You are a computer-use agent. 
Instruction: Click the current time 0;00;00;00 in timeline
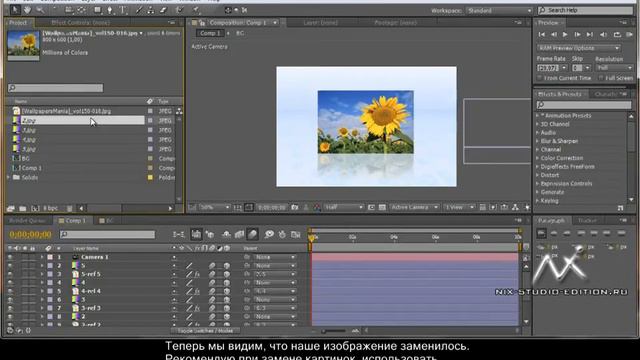[x=30, y=234]
